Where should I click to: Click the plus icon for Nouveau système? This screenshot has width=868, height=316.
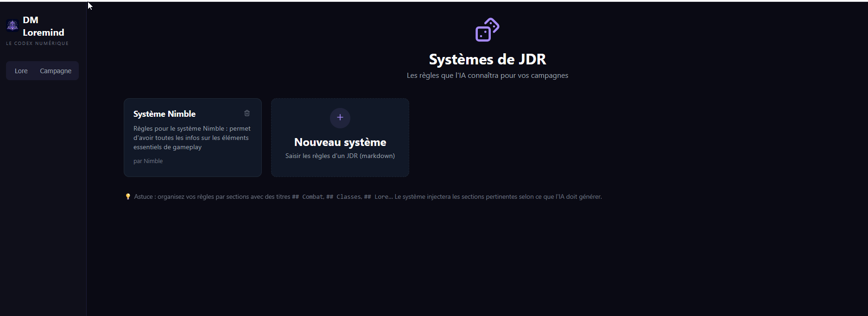[340, 118]
